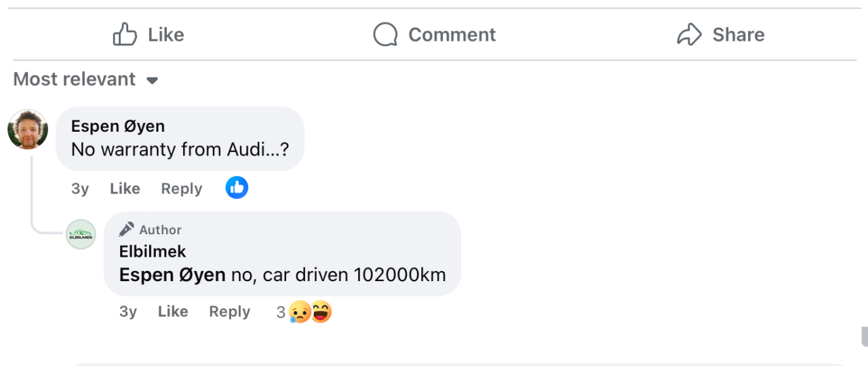
Task: Click the Share arrow button
Action: (720, 35)
